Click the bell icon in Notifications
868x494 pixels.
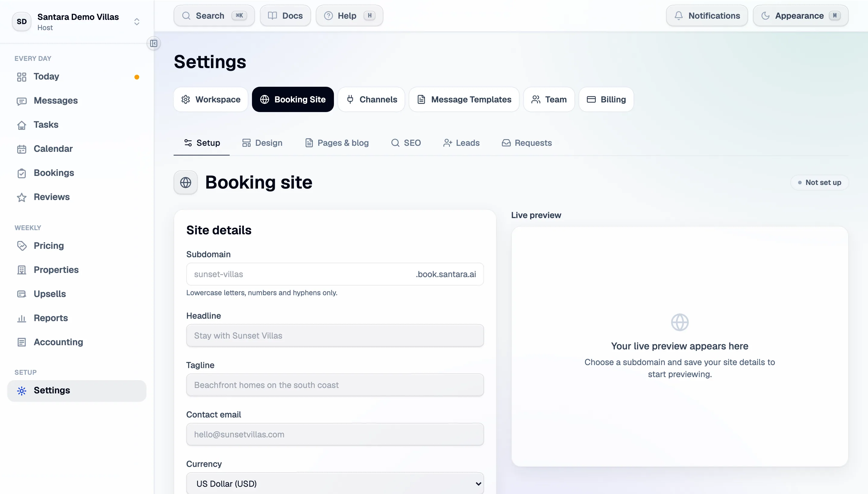coord(678,16)
